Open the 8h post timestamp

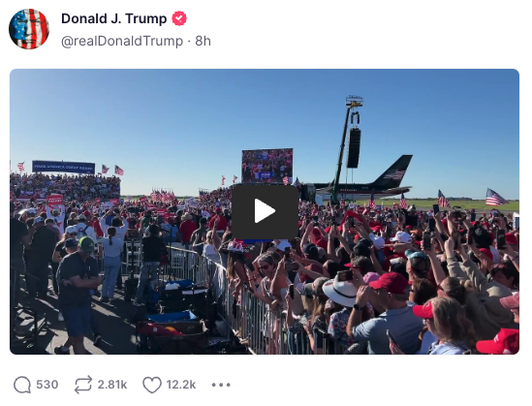point(203,41)
